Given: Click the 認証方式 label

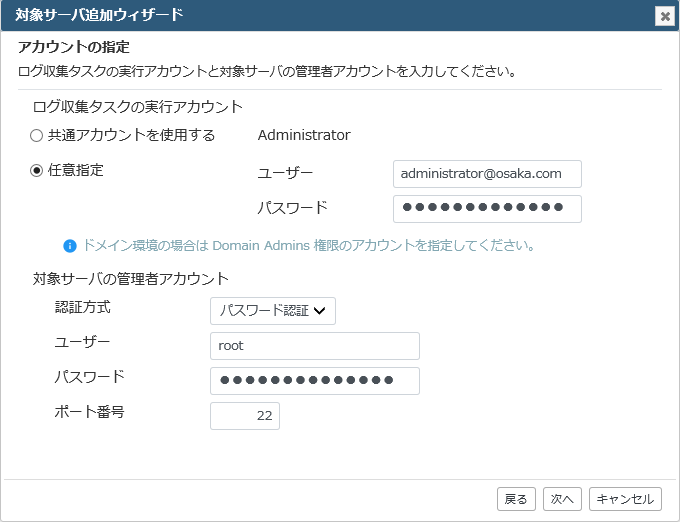Looking at the screenshot, I should [83, 307].
